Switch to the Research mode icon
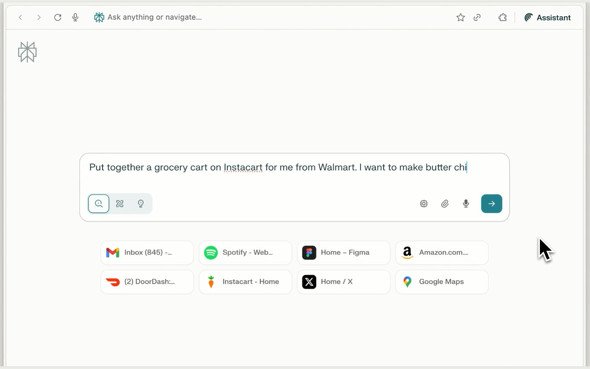The height and width of the screenshot is (369, 590). 120,203
